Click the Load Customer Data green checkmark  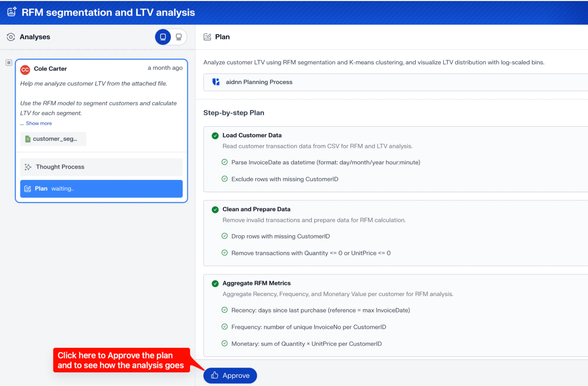click(215, 135)
